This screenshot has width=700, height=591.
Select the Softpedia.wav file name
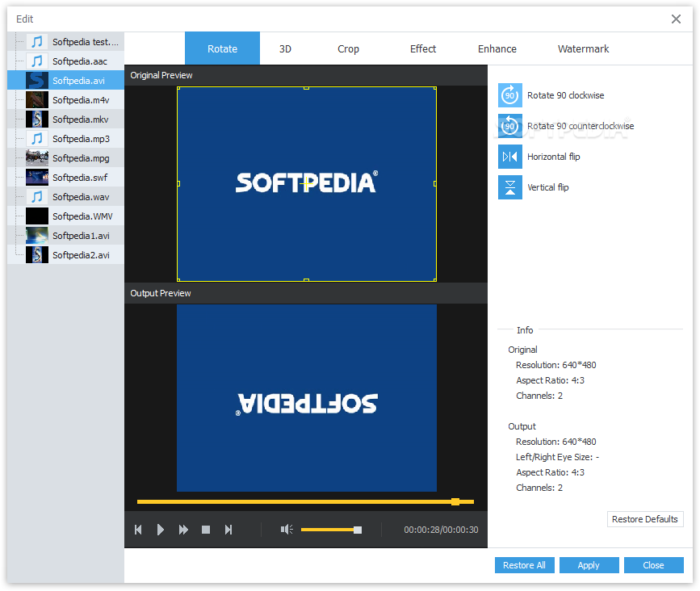tap(81, 197)
